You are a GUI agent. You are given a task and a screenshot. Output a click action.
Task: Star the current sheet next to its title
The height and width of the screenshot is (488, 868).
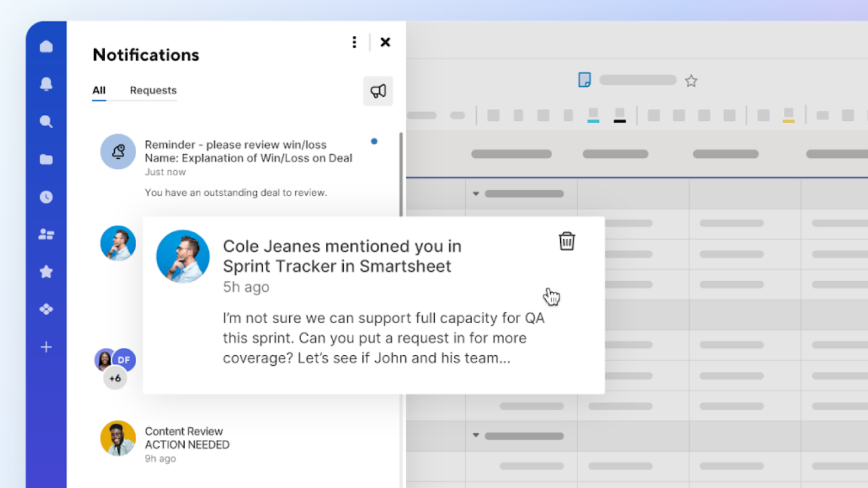click(x=691, y=80)
